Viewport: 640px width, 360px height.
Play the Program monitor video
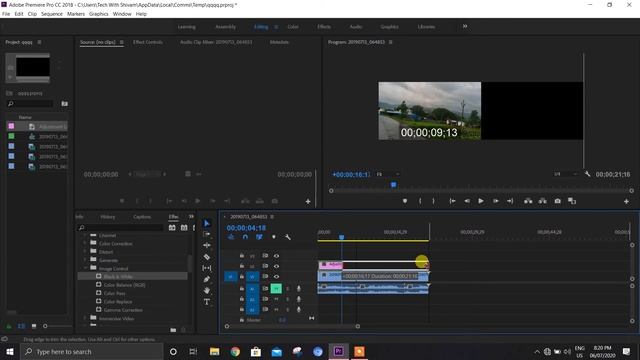481,201
